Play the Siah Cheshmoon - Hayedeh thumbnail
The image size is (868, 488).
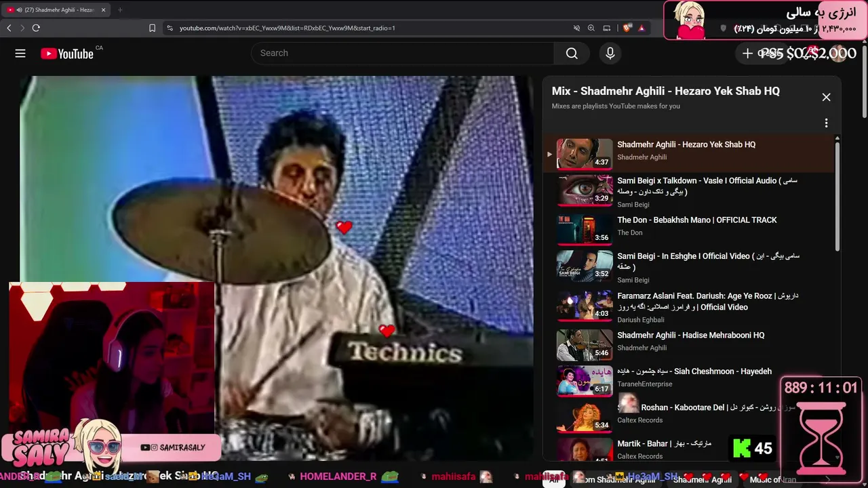pos(585,380)
